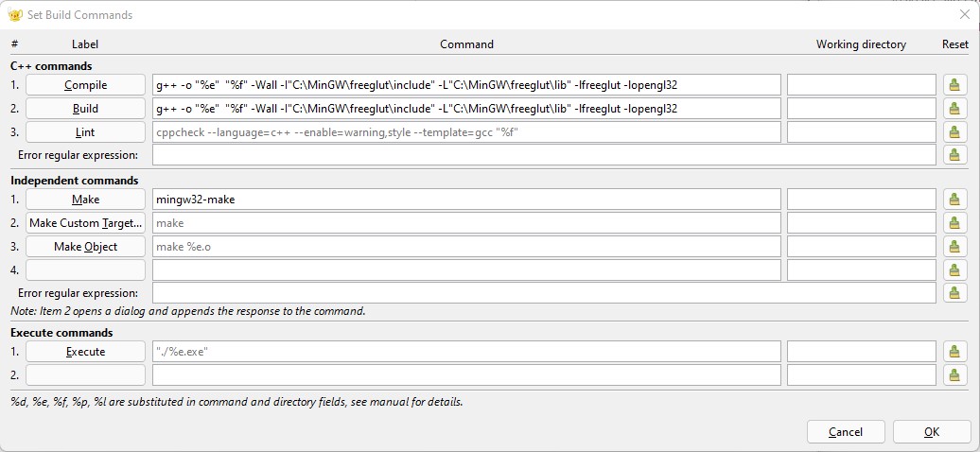Image resolution: width=980 pixels, height=452 pixels.
Task: Click the Compile label button
Action: (x=85, y=85)
